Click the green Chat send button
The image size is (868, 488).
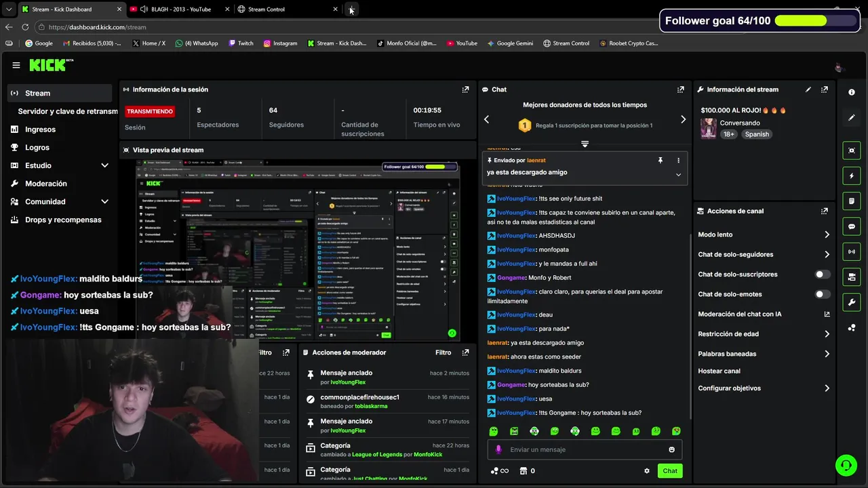coord(670,471)
